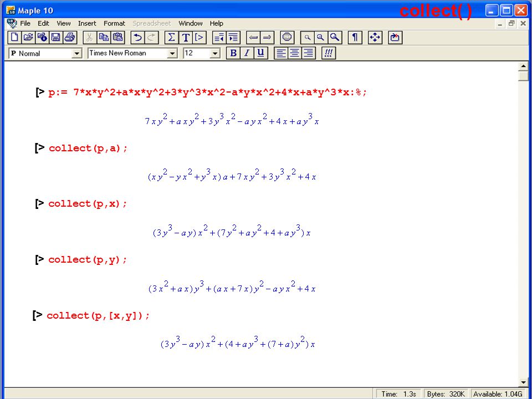The height and width of the screenshot is (399, 532).
Task: Open a file using the folder icon
Action: point(28,37)
